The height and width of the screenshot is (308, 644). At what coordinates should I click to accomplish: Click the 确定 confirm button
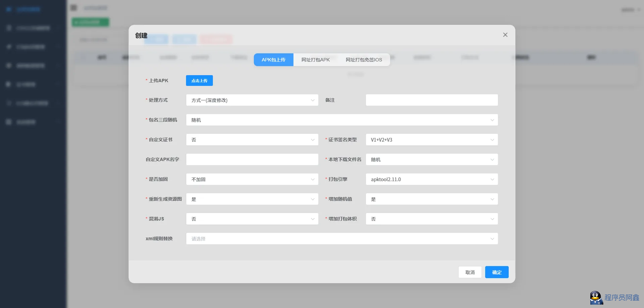[x=497, y=272]
